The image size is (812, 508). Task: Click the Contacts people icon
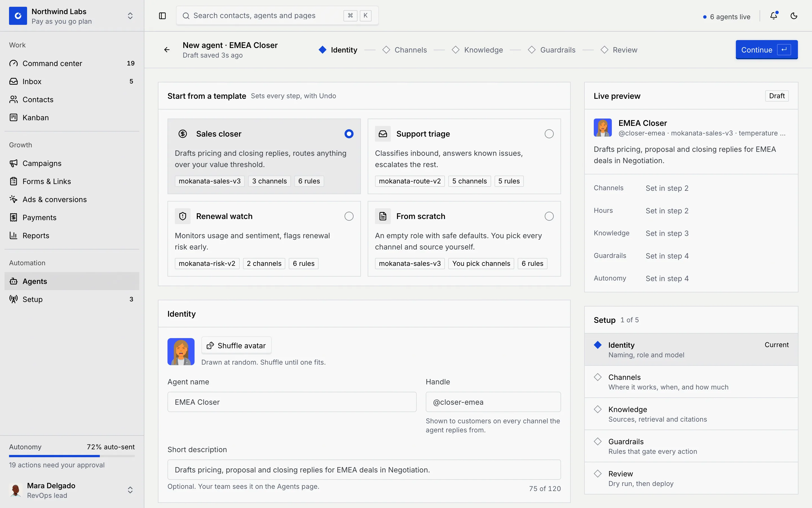[x=14, y=99]
